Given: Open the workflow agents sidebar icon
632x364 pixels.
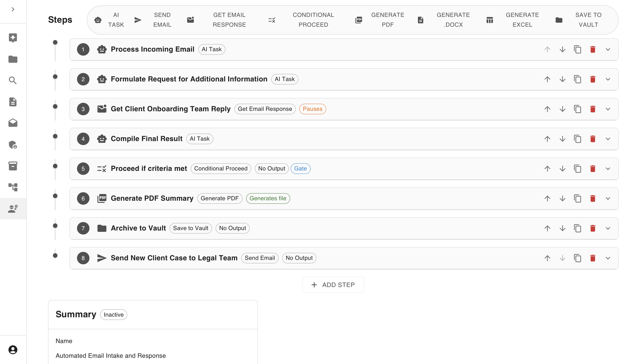Looking at the screenshot, I should click(13, 208).
